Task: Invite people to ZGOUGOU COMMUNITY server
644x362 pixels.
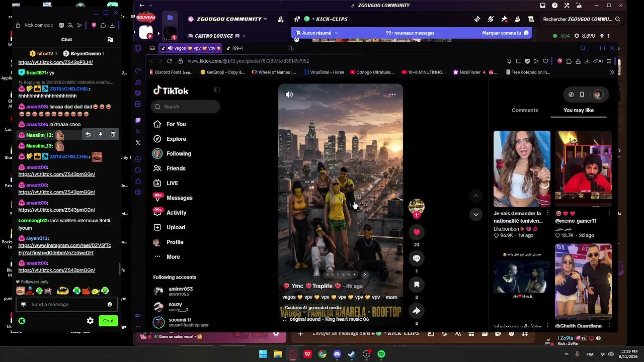Action: 281,19
